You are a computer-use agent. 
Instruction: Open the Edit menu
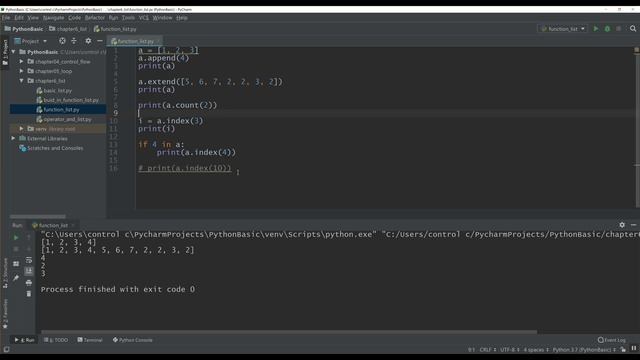coord(19,18)
